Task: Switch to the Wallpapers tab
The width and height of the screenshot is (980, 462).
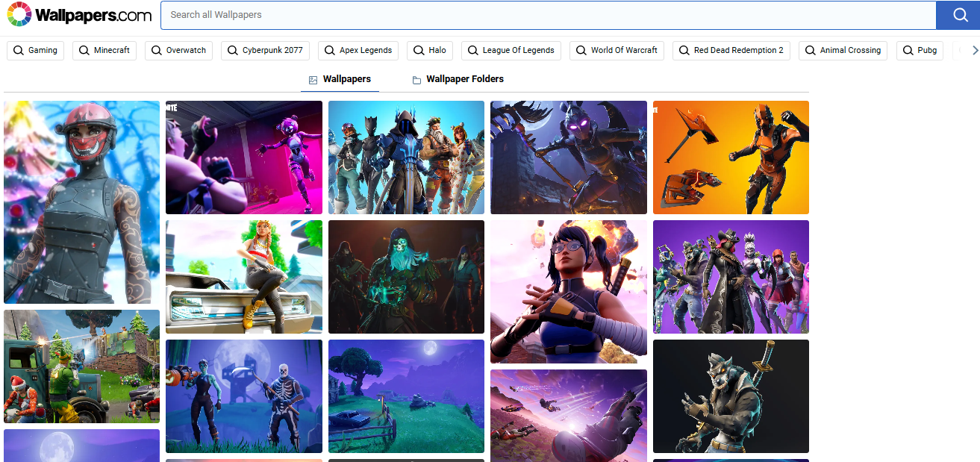Action: click(x=340, y=79)
